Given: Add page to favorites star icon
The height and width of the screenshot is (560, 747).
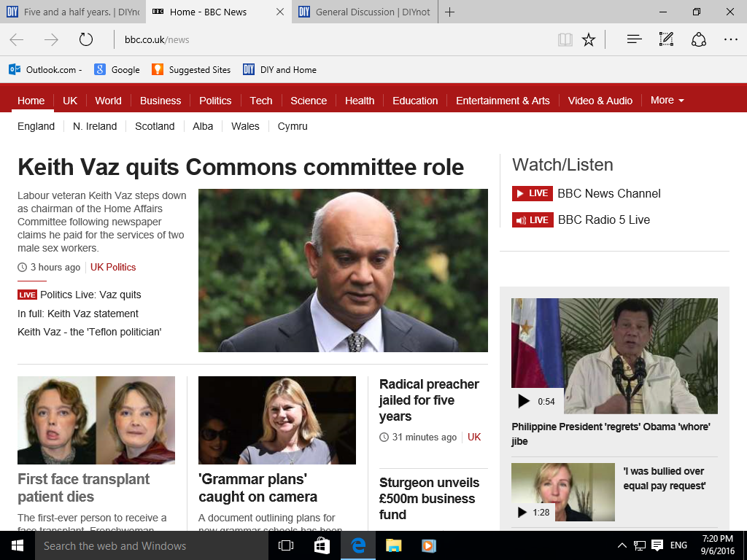Looking at the screenshot, I should pos(589,39).
